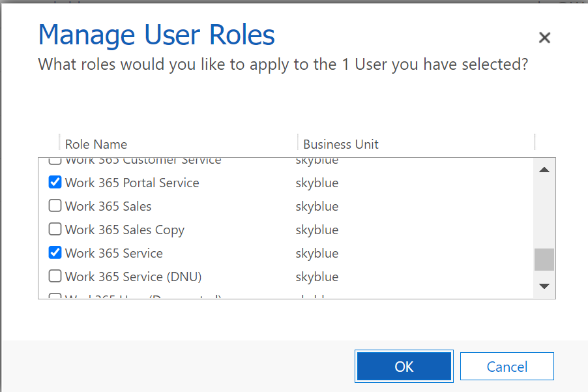Image resolution: width=588 pixels, height=392 pixels.
Task: Click the Business Unit column header
Action: tap(341, 144)
